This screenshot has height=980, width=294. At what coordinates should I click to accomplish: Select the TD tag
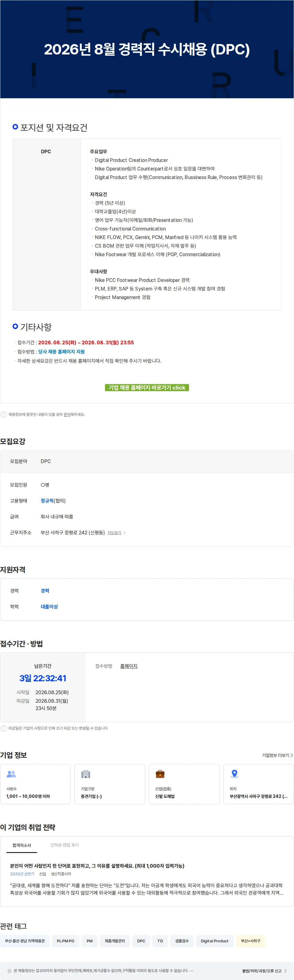click(x=160, y=941)
